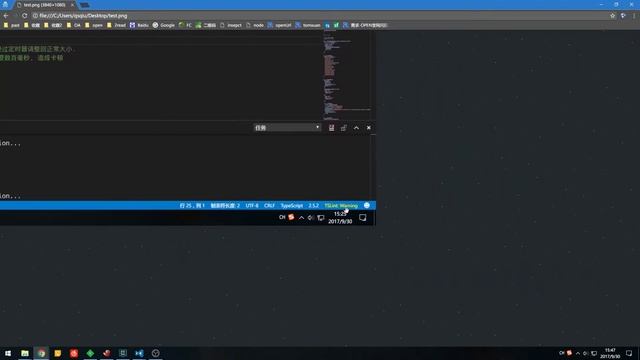The width and height of the screenshot is (640, 360).
Task: Click the UTF-8 encoding status entry
Action: [252, 206]
